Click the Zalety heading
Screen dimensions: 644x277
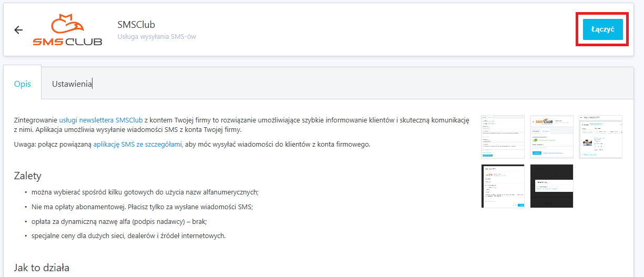tap(28, 176)
